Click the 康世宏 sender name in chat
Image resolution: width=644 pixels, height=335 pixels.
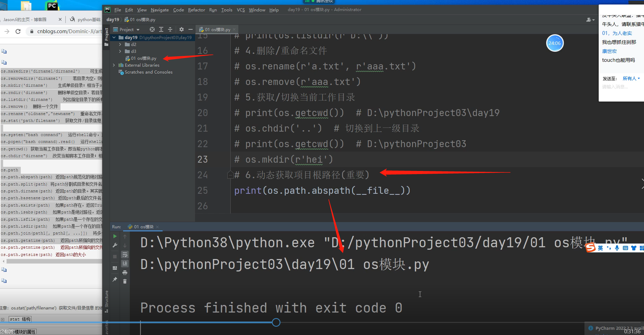pos(609,51)
